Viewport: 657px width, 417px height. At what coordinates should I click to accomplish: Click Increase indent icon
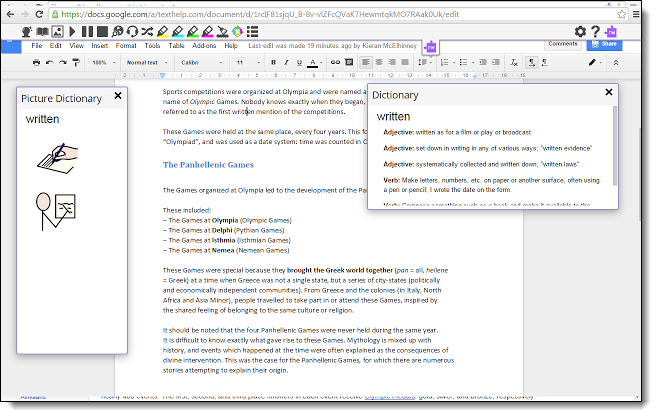(x=496, y=62)
